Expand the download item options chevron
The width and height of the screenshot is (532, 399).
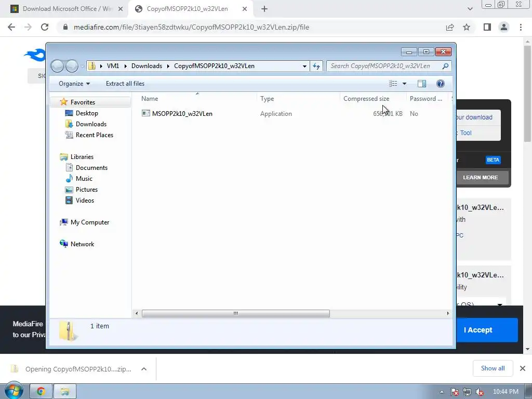(x=144, y=369)
